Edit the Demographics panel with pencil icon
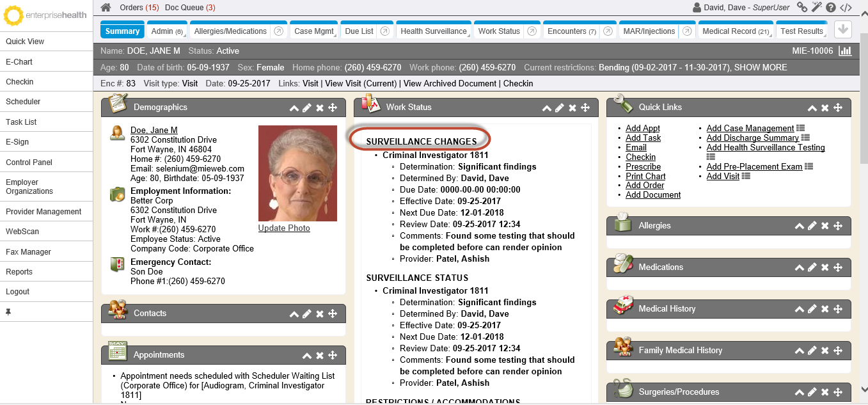868x405 pixels. (307, 108)
